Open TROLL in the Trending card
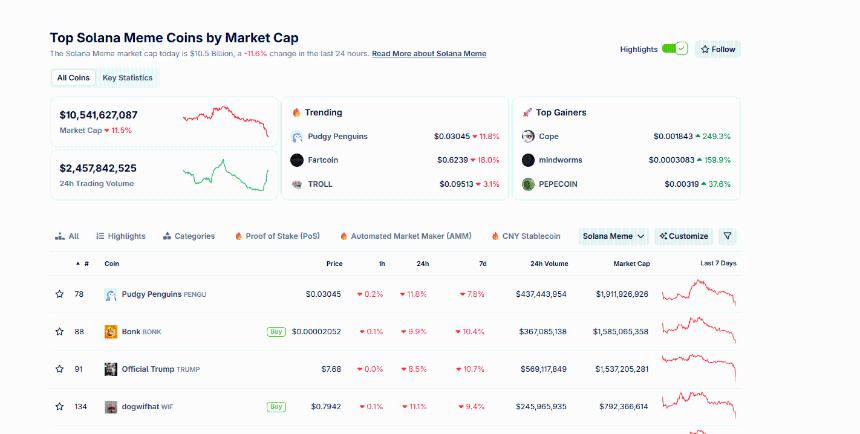The height and width of the screenshot is (434, 860). point(320,184)
